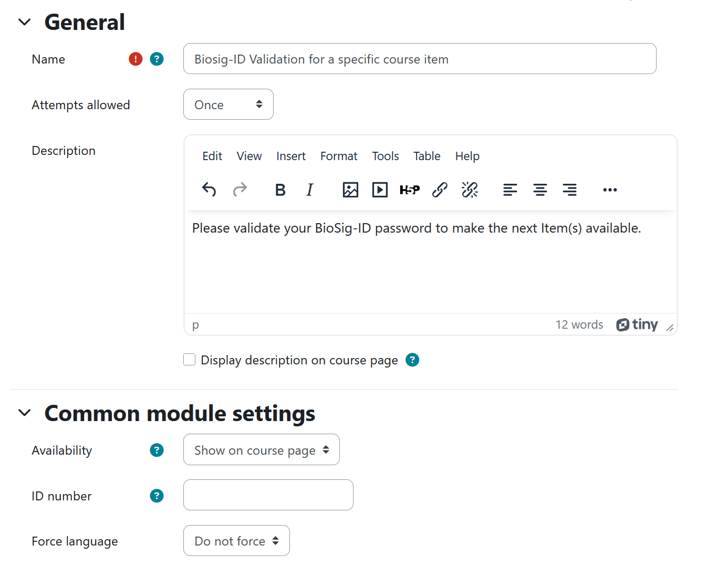Toggle bold formatting in the description editor

tap(280, 190)
